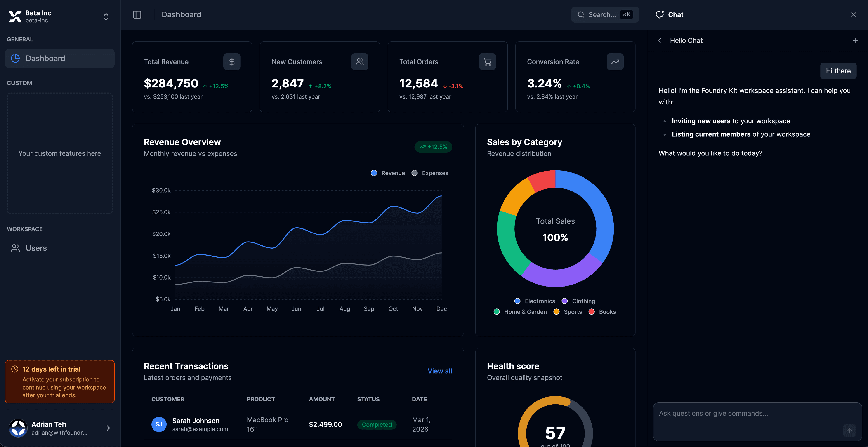Click the trial days left banner

coord(60,382)
